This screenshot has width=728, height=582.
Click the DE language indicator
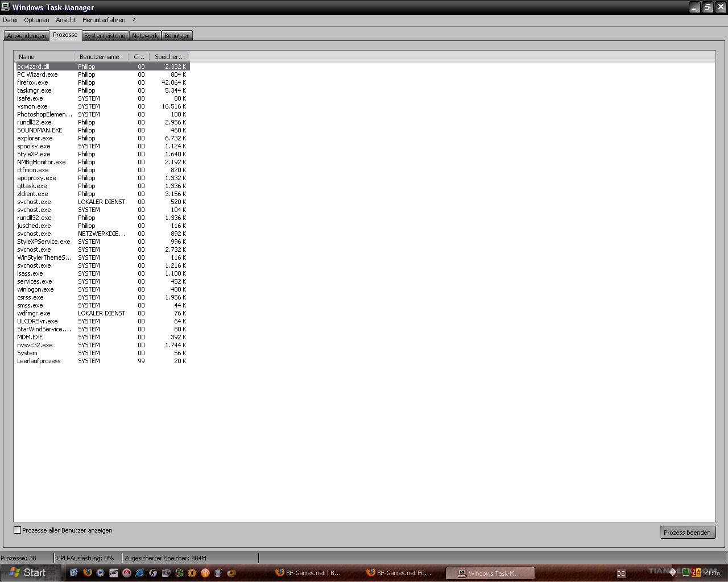coord(621,573)
